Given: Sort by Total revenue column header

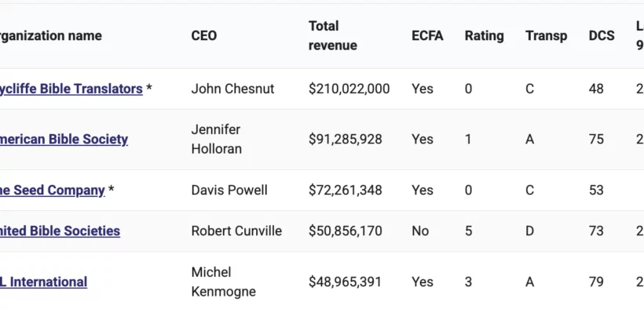Looking at the screenshot, I should [x=333, y=36].
